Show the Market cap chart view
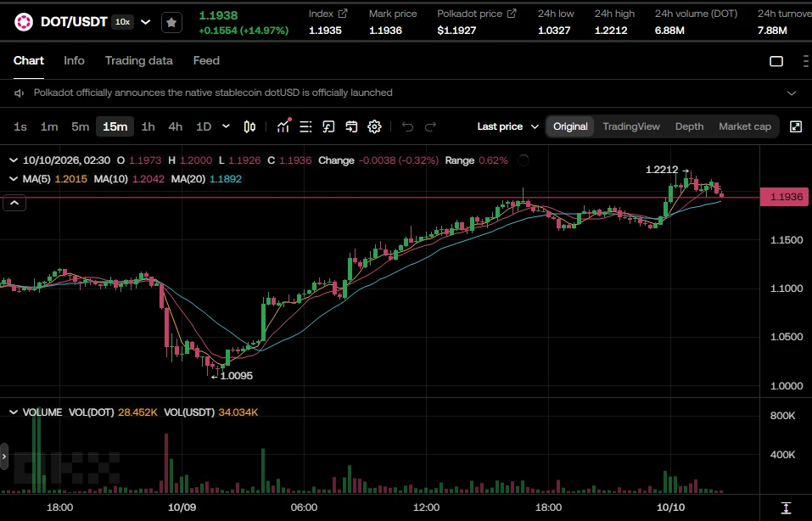The height and width of the screenshot is (521, 812). pyautogui.click(x=745, y=126)
